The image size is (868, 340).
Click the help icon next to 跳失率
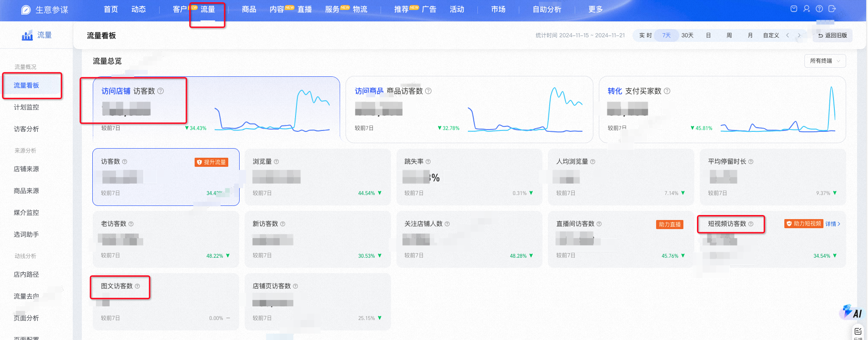428,162
